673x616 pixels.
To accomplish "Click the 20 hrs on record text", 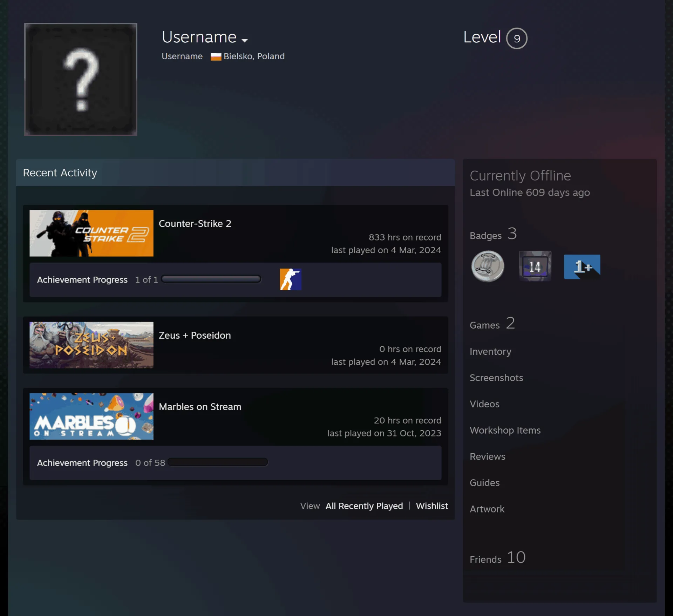I will pyautogui.click(x=407, y=420).
